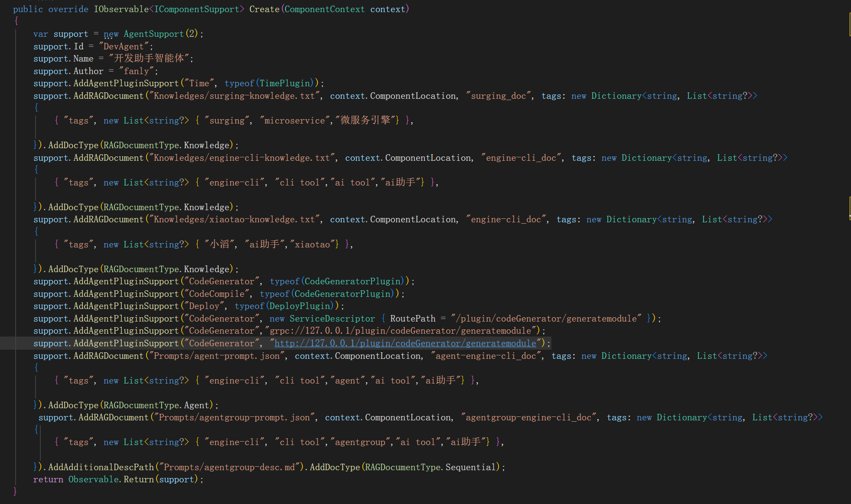The height and width of the screenshot is (504, 851).
Task: Click the AgentSupport constructor name
Action: coord(154,34)
